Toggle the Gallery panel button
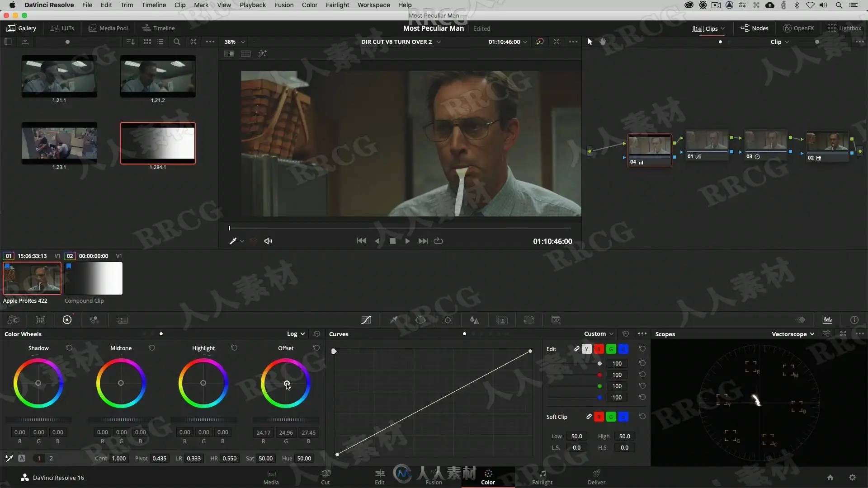The height and width of the screenshot is (488, 868). click(x=22, y=28)
